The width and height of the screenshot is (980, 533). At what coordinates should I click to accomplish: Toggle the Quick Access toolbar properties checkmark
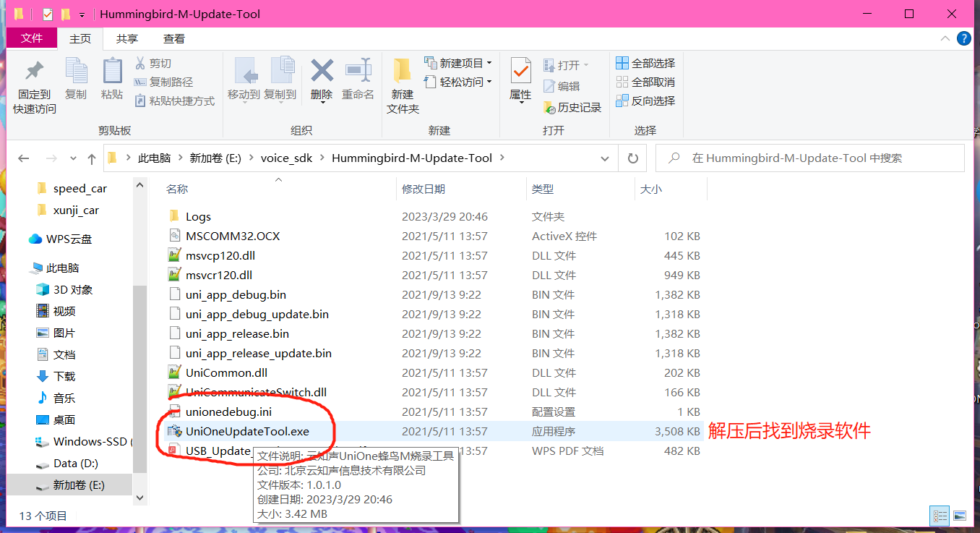[48, 14]
